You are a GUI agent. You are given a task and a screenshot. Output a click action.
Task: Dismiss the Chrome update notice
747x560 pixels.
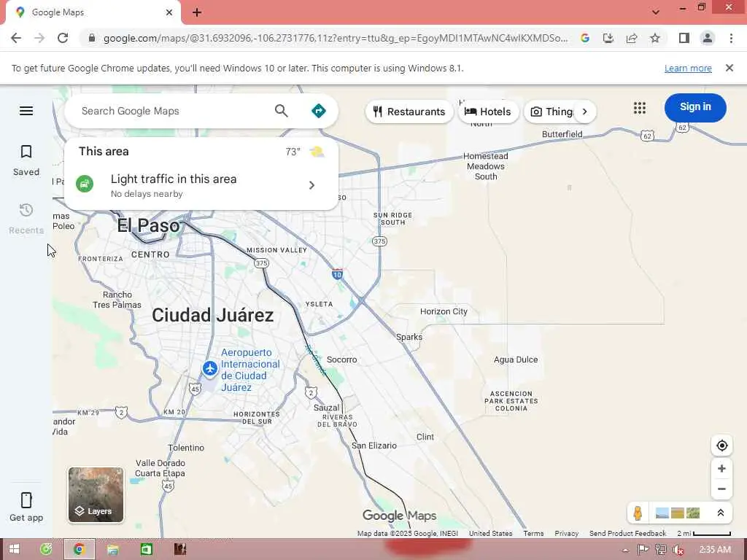729,68
